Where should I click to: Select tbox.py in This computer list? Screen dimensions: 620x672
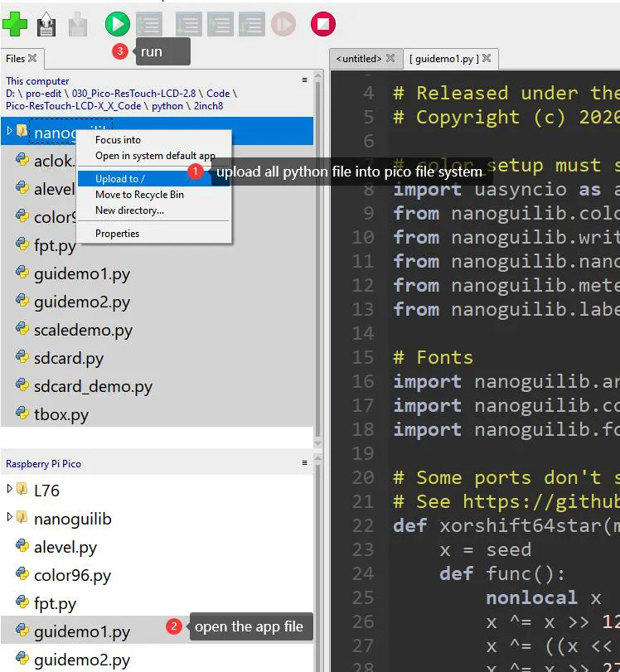click(61, 414)
